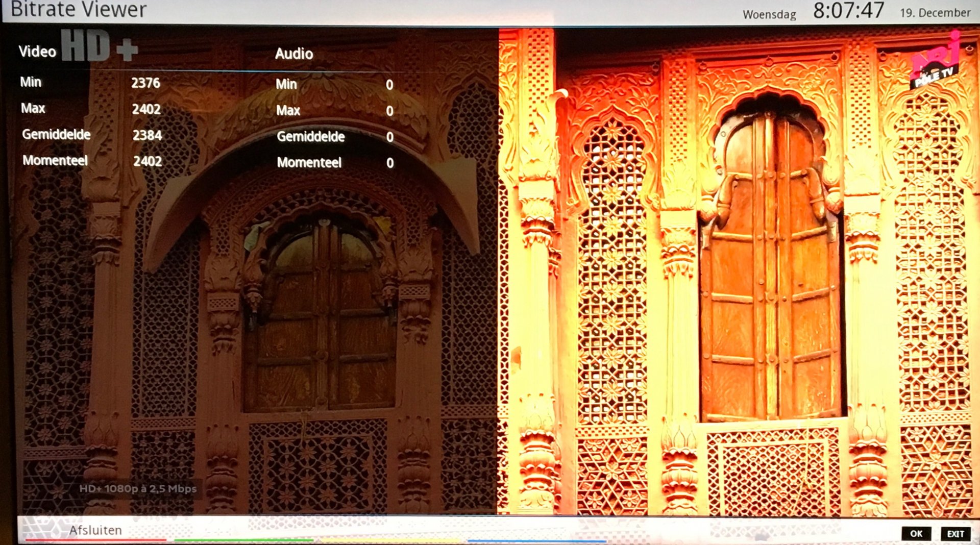Screen dimensions: 980x545
Task: Click the Momenteel label under Video
Action: point(55,160)
